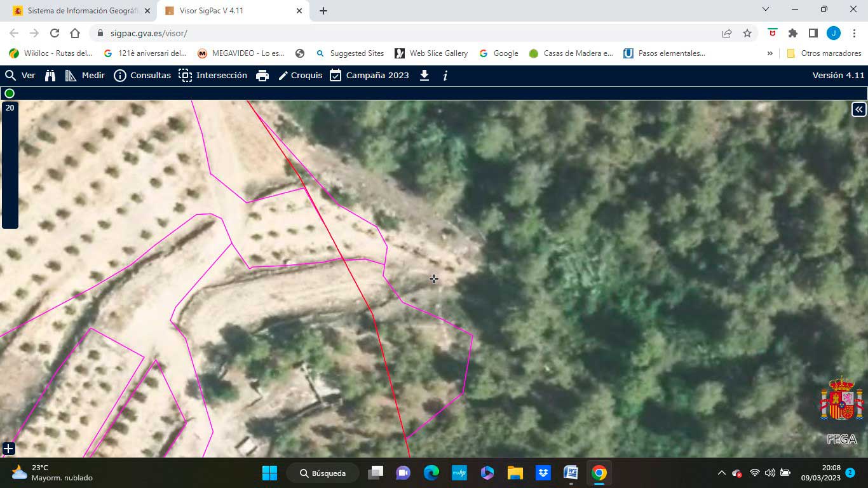Expand the collapsed side panel with double chevron
Screen dimensions: 868x488
(x=858, y=109)
